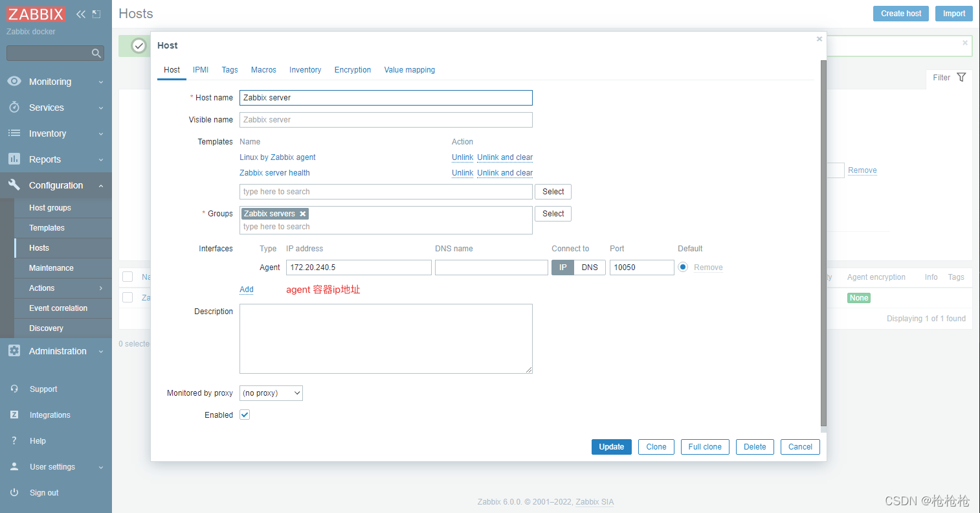Viewport: 980px width, 513px height.
Task: Click the Delete button
Action: [x=755, y=447]
